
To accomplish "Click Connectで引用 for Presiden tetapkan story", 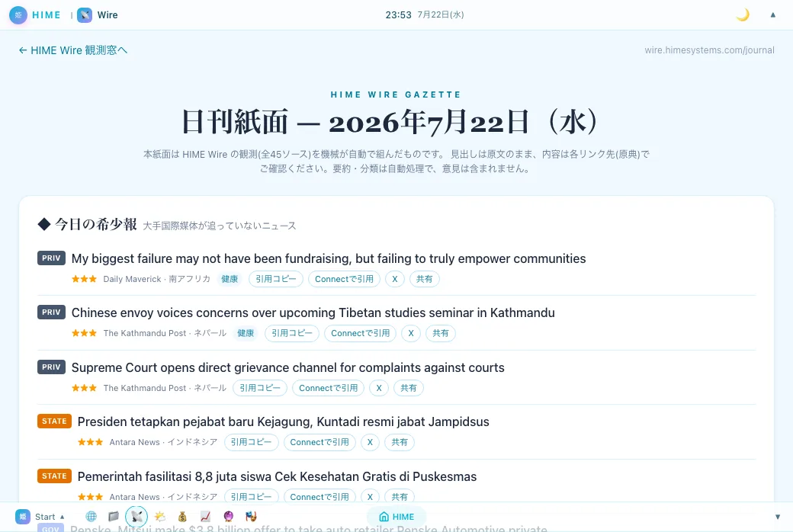I will point(319,442).
